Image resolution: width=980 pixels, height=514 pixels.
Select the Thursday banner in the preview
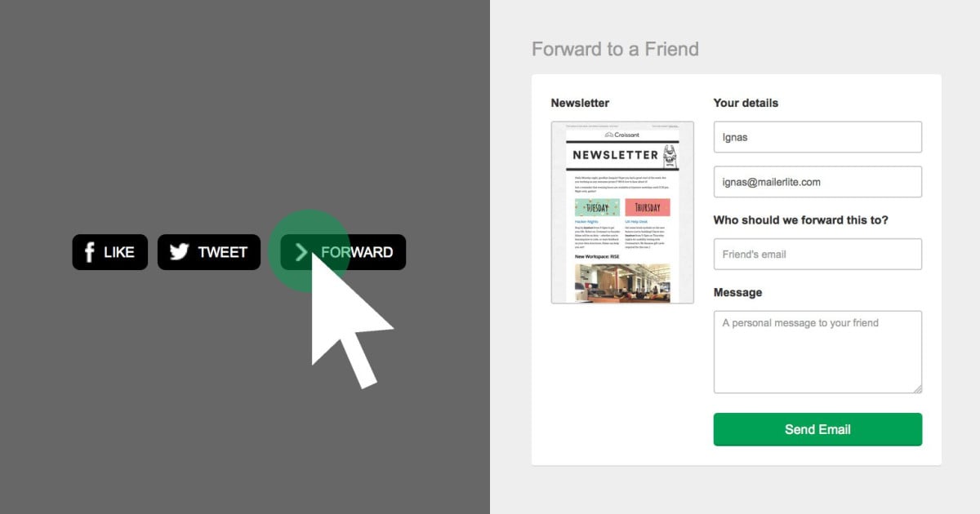point(648,207)
